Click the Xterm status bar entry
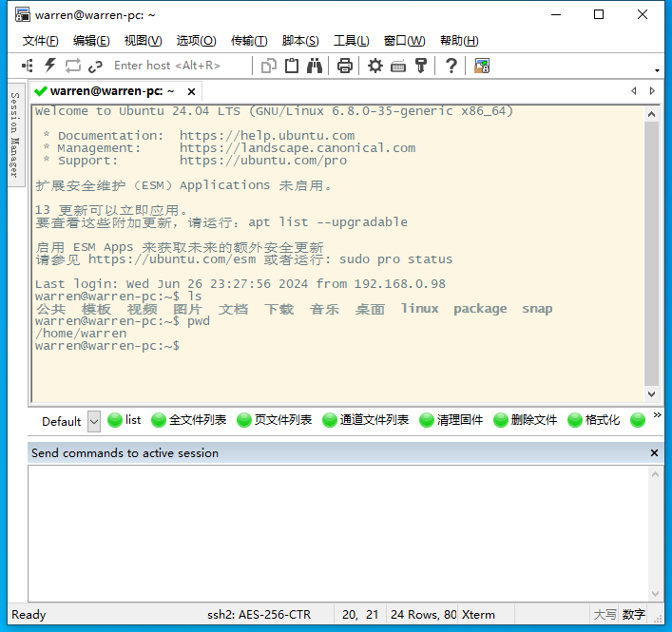The width and height of the screenshot is (672, 632). 478,615
